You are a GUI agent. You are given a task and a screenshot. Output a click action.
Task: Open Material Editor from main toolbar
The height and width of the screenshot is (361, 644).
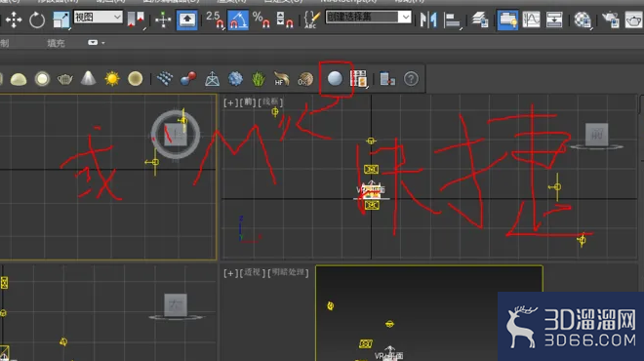coord(582,20)
